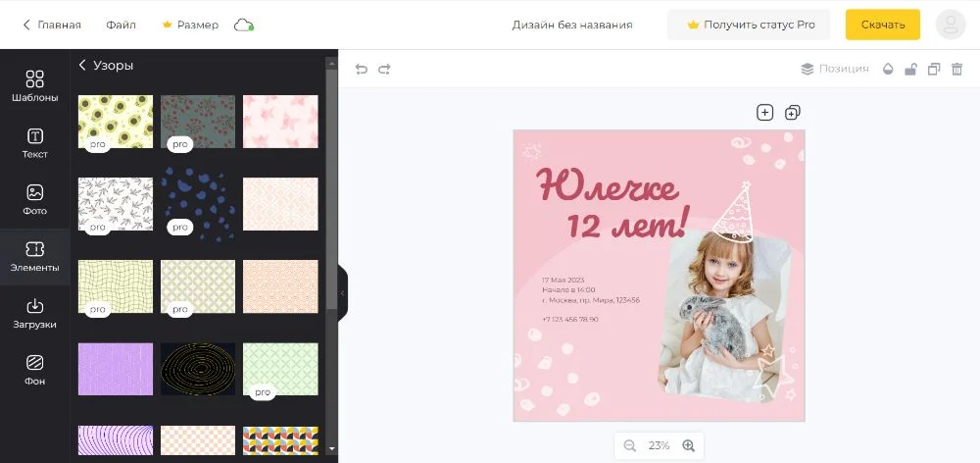Select the purple wavy lines pattern
980x463 pixels.
[x=116, y=440]
